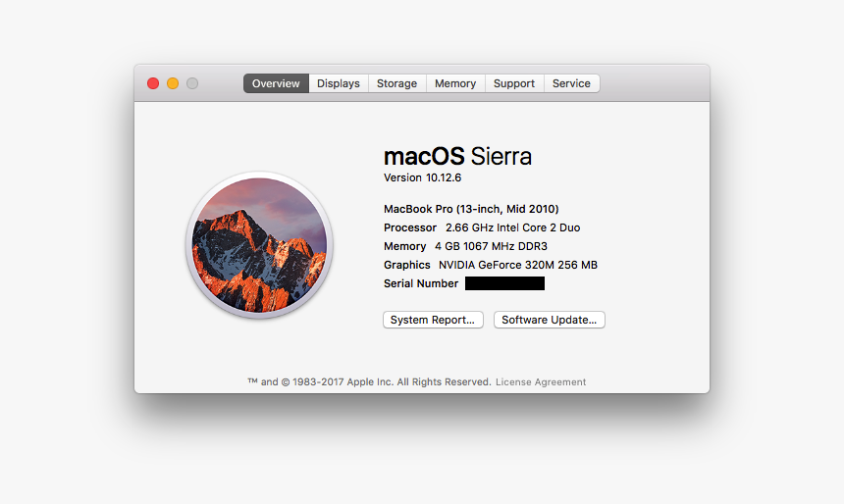Go to the Support tab

click(x=514, y=83)
